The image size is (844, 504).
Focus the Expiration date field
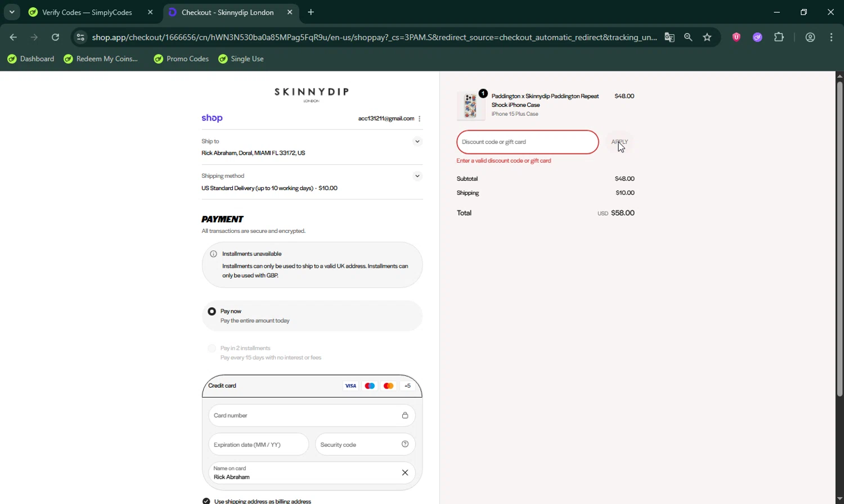[x=258, y=444]
